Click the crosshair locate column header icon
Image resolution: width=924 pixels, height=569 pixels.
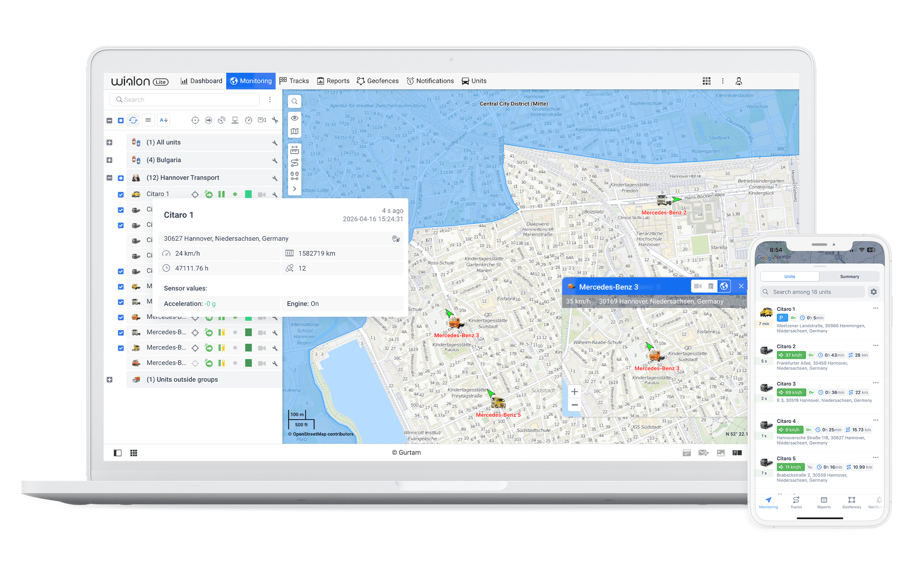tap(195, 120)
